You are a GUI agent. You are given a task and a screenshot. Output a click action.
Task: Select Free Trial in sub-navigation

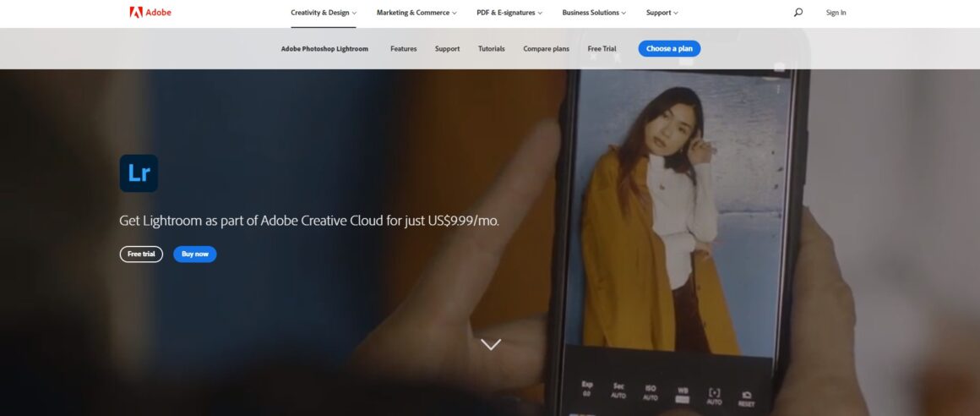point(602,49)
